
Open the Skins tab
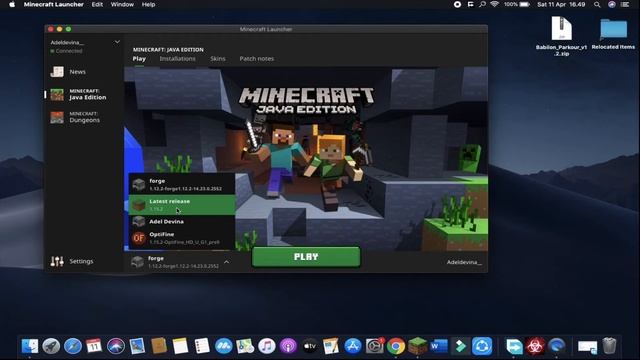point(218,59)
